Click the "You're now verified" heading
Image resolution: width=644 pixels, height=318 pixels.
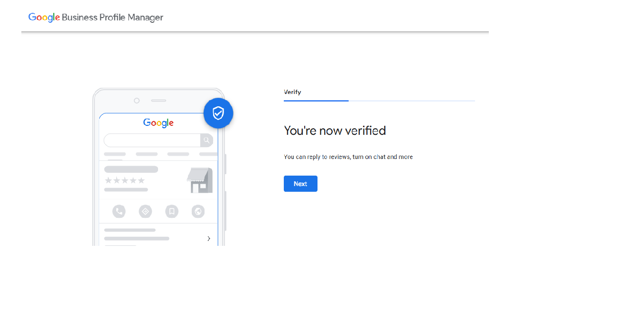coord(335,131)
